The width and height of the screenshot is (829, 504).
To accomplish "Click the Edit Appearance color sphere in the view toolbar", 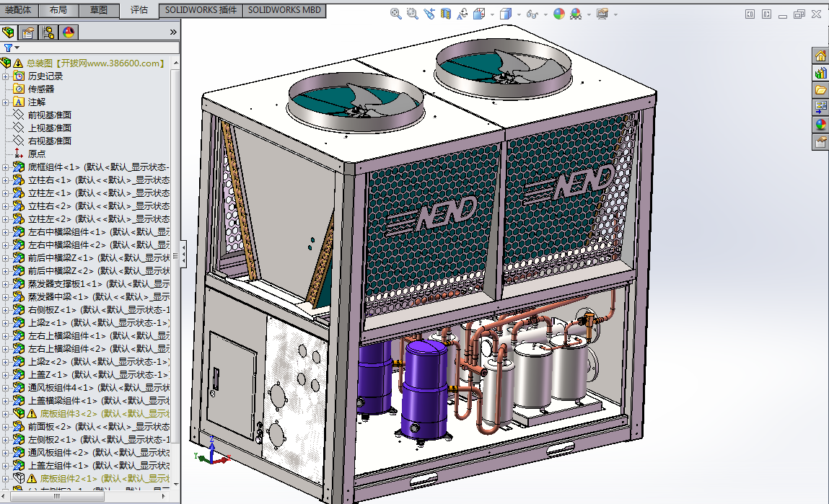I will tap(559, 14).
